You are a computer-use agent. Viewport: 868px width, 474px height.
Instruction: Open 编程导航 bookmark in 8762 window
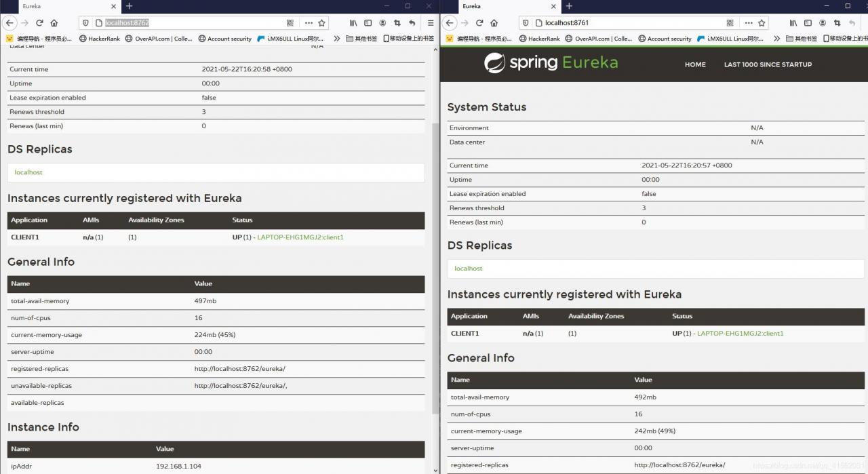39,39
